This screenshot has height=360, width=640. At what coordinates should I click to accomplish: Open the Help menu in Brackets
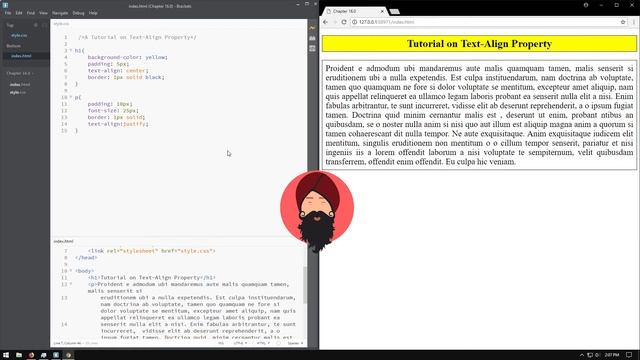[93, 13]
